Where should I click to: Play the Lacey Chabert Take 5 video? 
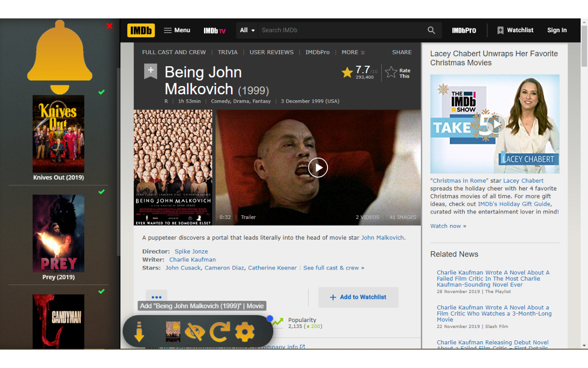click(495, 124)
